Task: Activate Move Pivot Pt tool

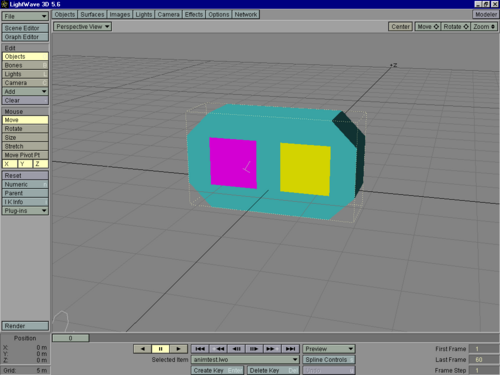Action: [x=25, y=155]
